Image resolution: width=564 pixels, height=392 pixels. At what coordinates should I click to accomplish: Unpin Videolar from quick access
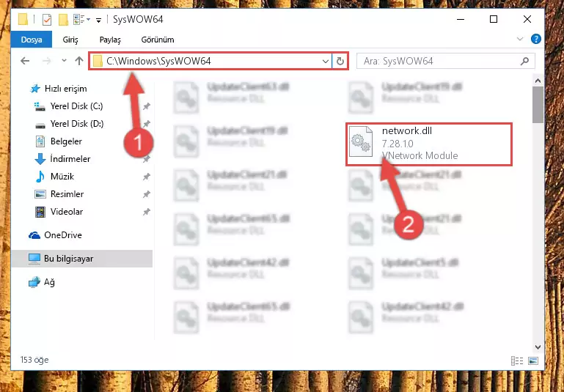pyautogui.click(x=147, y=212)
